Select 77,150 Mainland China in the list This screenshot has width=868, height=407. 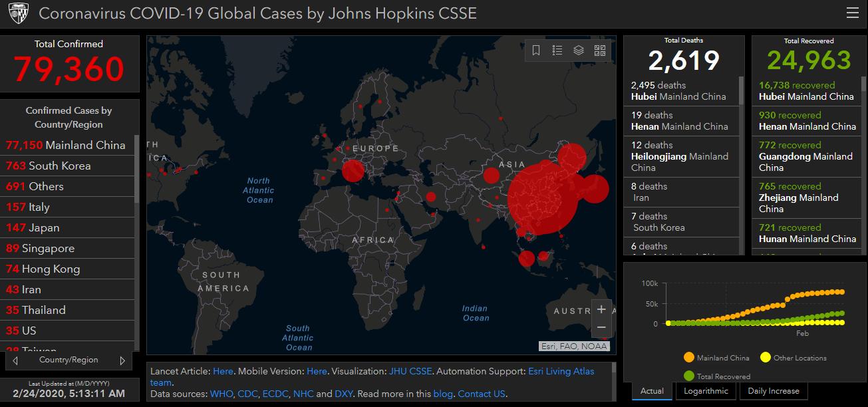(67, 145)
